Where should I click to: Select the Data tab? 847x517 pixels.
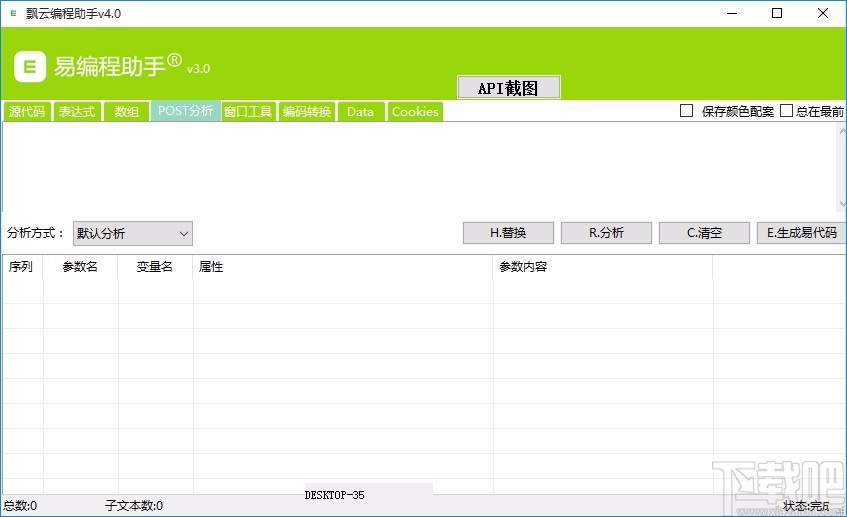pos(360,111)
